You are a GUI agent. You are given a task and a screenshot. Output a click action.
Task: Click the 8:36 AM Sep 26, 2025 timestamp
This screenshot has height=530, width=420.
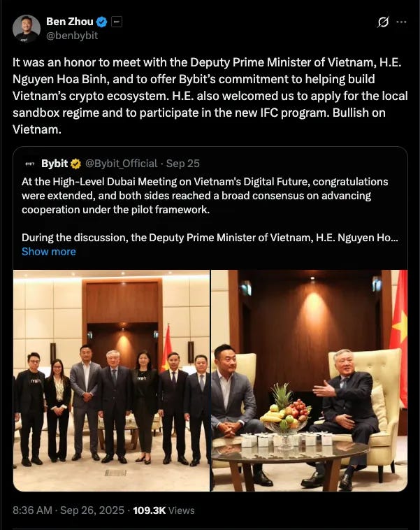pyautogui.click(x=68, y=510)
